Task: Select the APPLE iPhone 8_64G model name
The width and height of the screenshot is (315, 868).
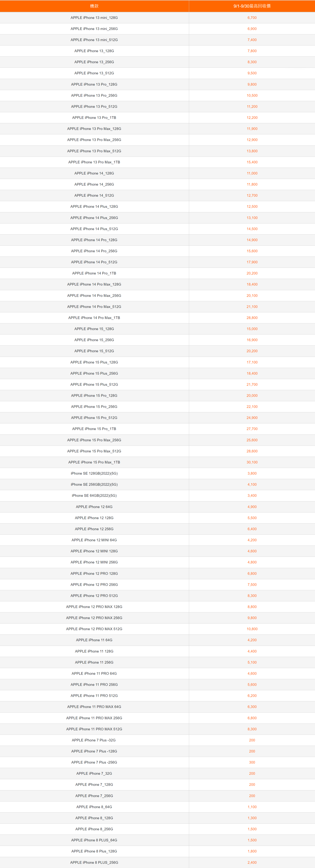Action: [x=94, y=807]
